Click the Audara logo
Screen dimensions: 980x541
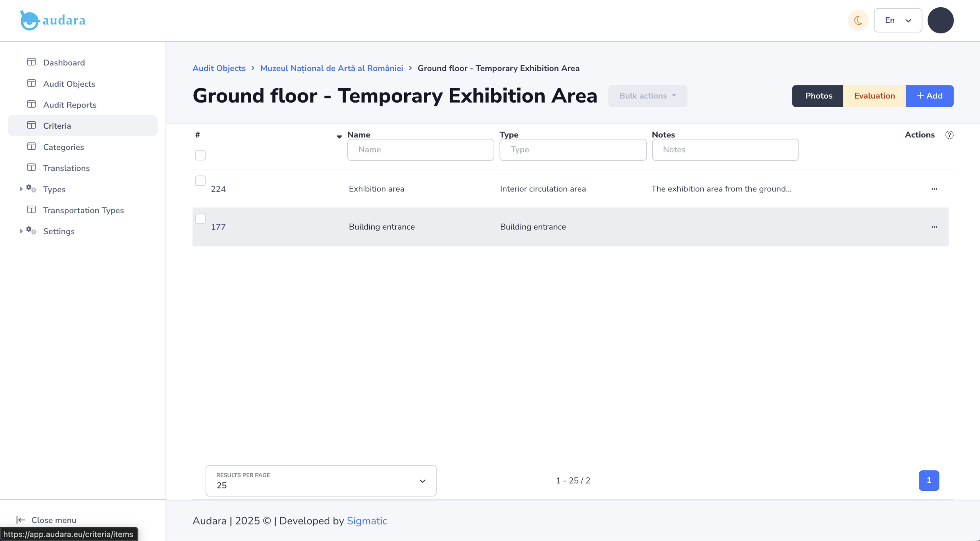tap(53, 20)
